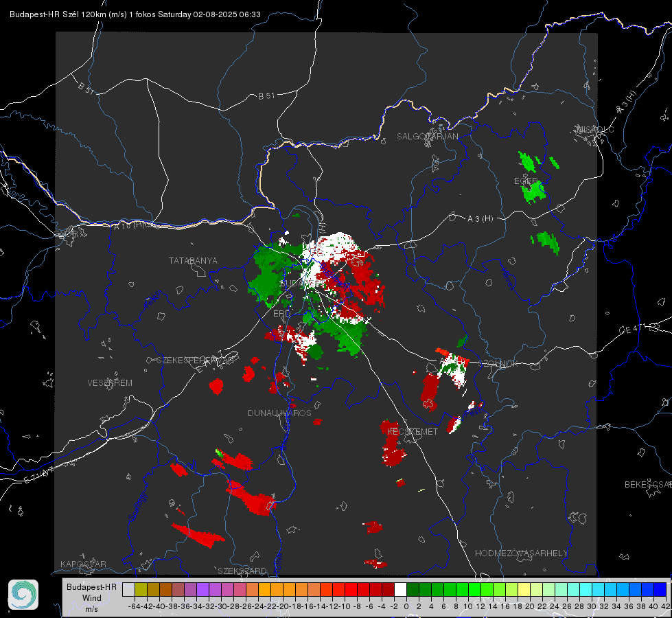Click the KECSKEMÉT city label

[413, 431]
